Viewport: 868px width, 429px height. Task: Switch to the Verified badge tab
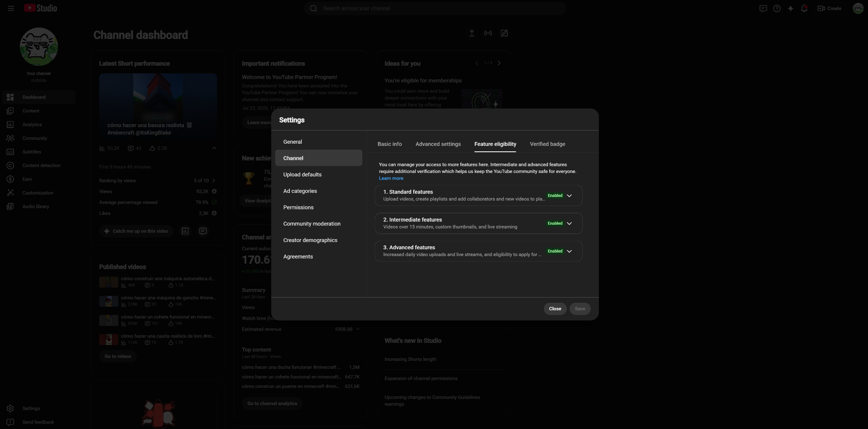click(x=547, y=144)
